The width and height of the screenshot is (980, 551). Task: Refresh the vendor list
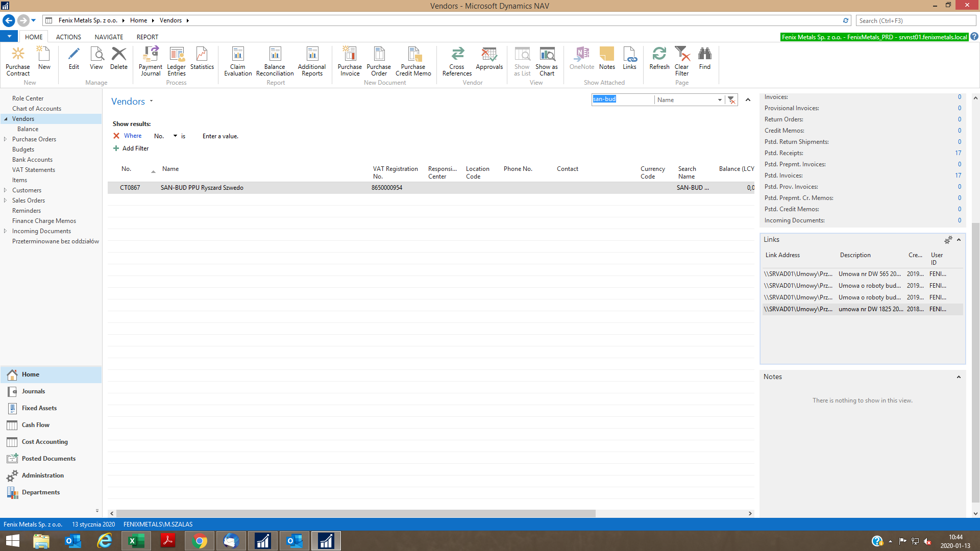click(x=659, y=58)
